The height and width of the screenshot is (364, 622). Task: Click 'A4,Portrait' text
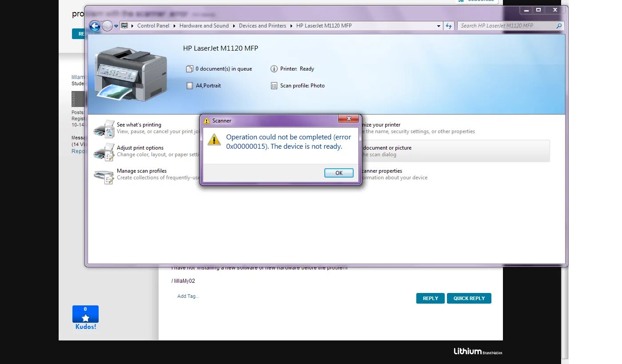[x=208, y=86]
